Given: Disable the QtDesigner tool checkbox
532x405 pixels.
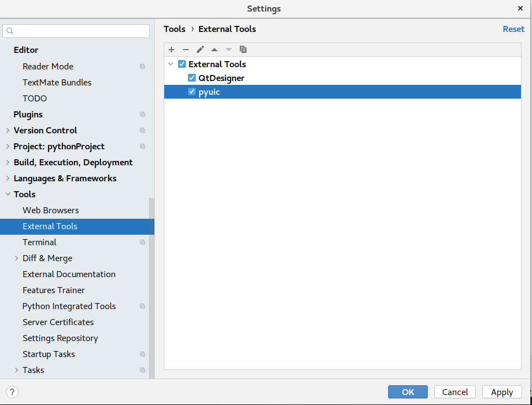Looking at the screenshot, I should point(191,78).
